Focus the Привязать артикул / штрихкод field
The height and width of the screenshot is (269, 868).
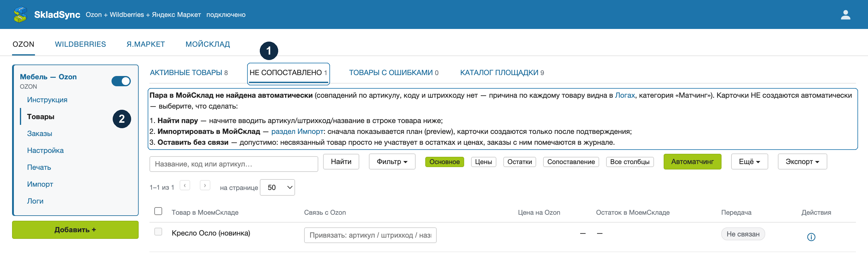click(x=370, y=235)
